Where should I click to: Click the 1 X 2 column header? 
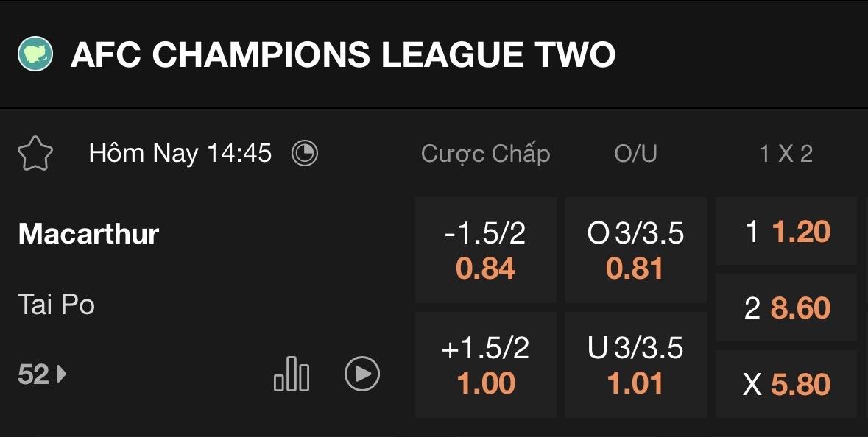tap(786, 154)
